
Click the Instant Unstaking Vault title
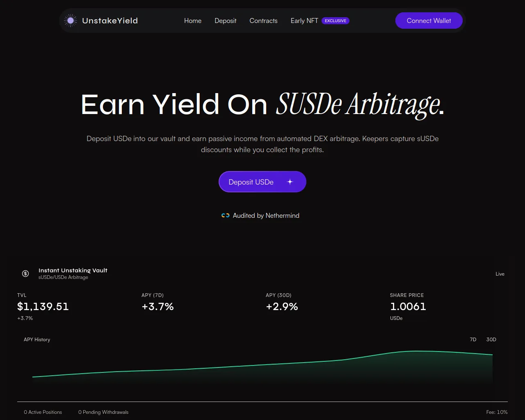pyautogui.click(x=73, y=270)
